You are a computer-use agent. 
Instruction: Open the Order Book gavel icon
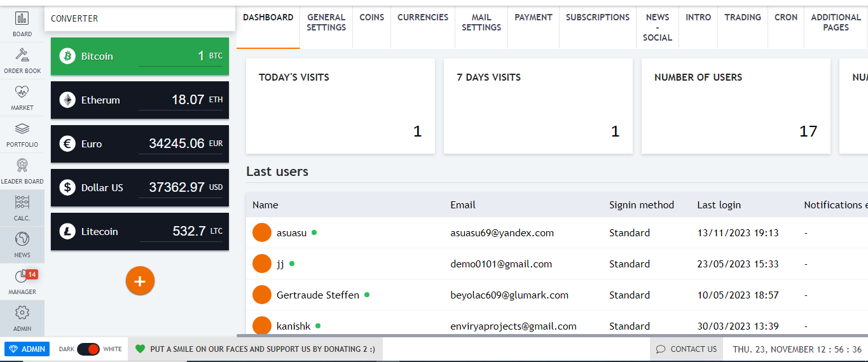tap(22, 56)
